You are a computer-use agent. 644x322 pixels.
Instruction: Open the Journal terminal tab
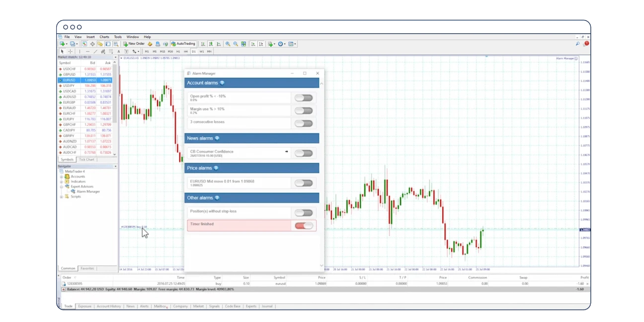[x=267, y=306]
